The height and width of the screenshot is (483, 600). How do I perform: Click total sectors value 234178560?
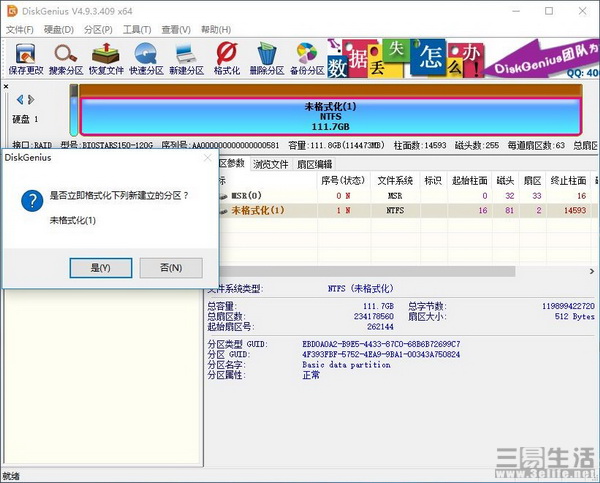pos(374,317)
